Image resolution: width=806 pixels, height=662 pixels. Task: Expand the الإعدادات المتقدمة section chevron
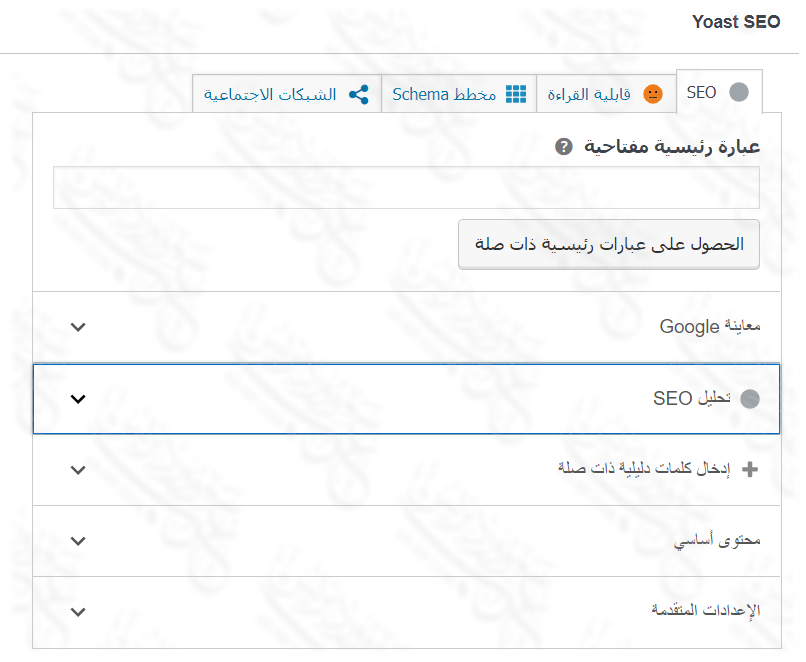coord(79,610)
